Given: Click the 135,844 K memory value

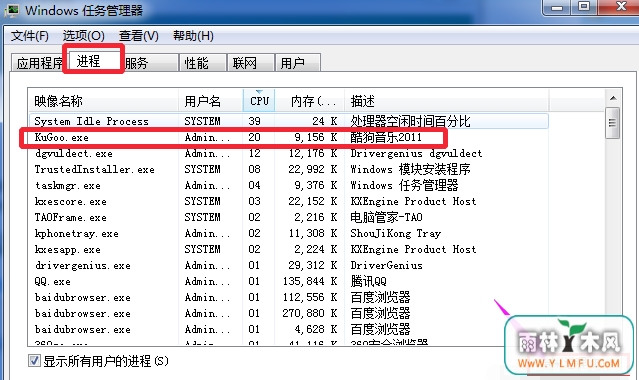Looking at the screenshot, I should 310,281.
